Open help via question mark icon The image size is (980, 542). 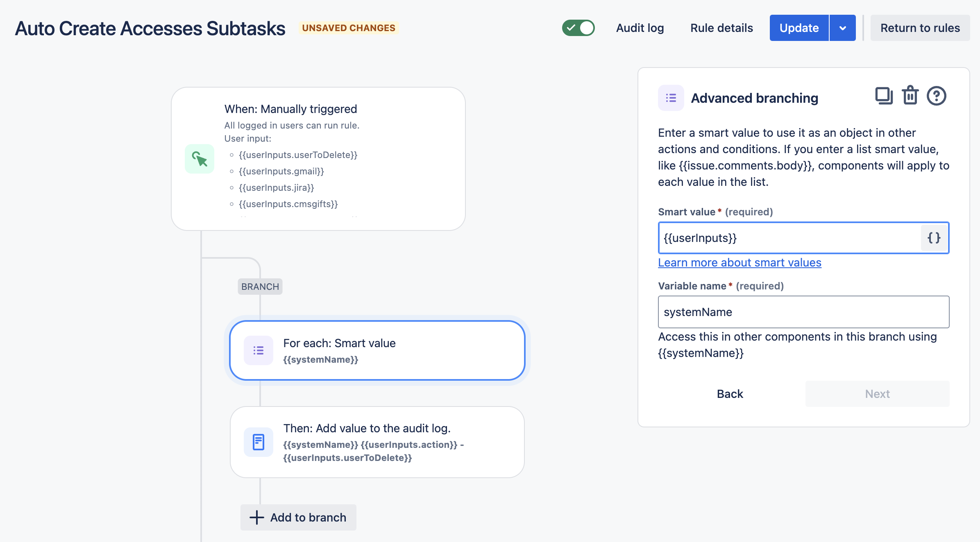pos(937,96)
